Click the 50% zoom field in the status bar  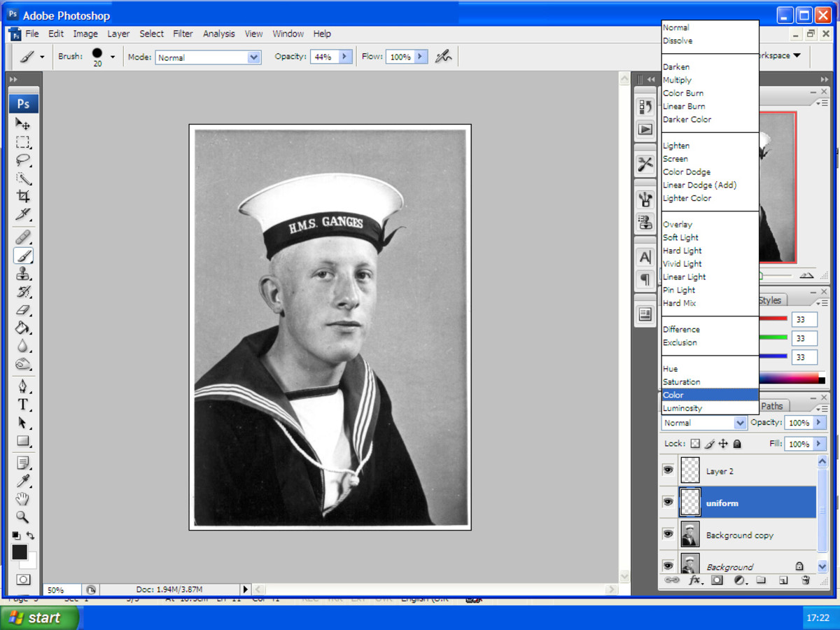(x=60, y=589)
